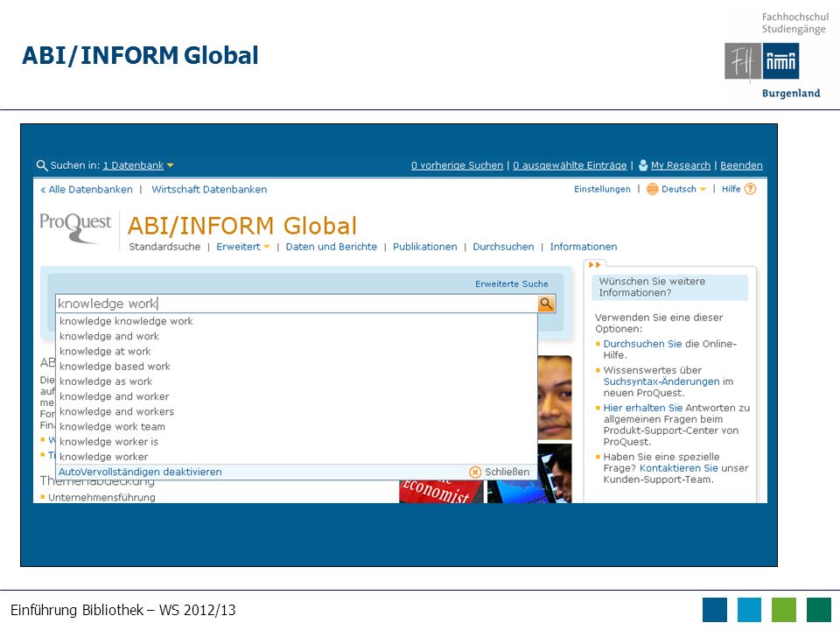Open Wirtschaft Datenbanken link

click(x=209, y=189)
